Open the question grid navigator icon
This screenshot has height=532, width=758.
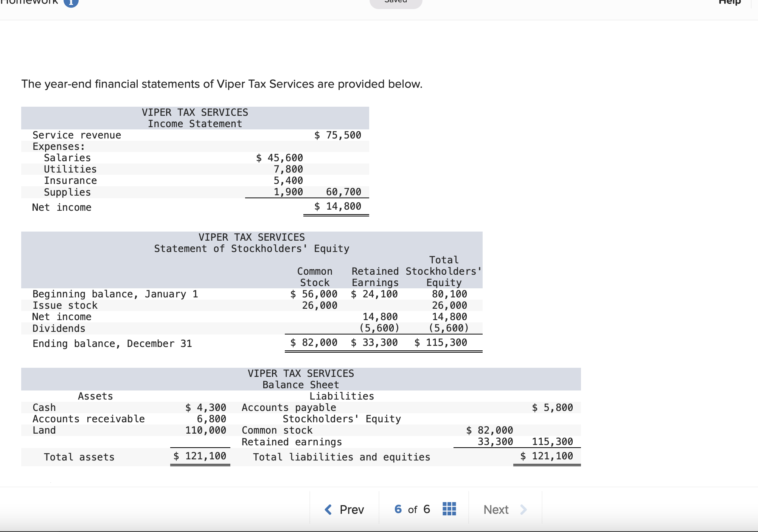coord(449,509)
